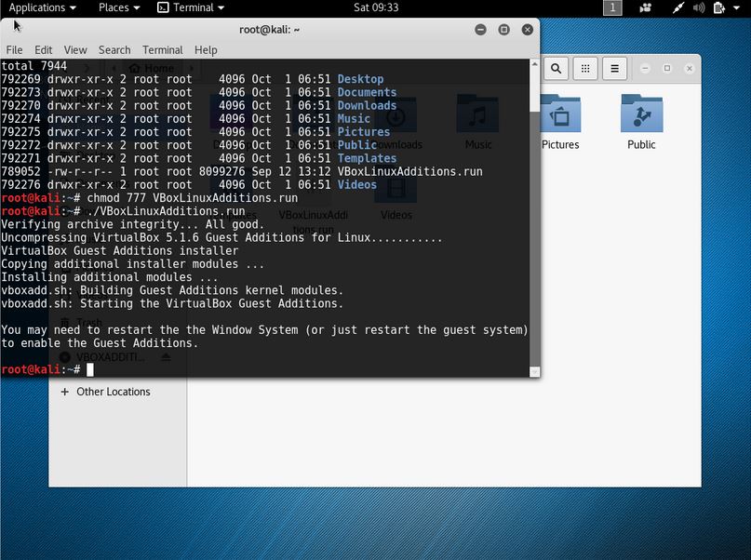Click the pen/network icon in top bar

677,7
